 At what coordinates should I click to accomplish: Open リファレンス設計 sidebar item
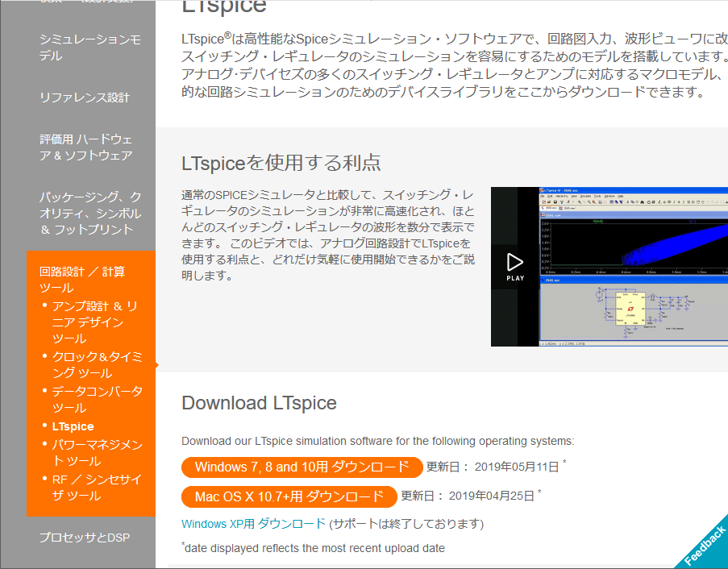(x=85, y=98)
